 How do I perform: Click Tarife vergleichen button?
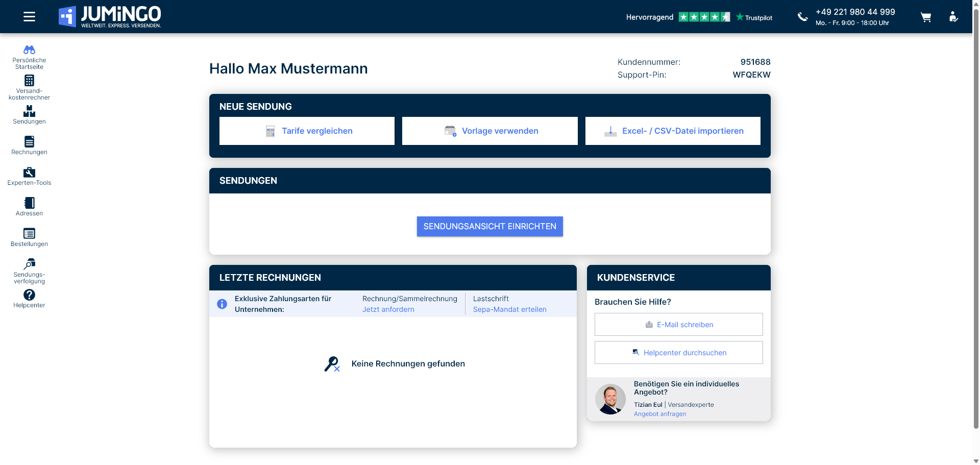(307, 131)
